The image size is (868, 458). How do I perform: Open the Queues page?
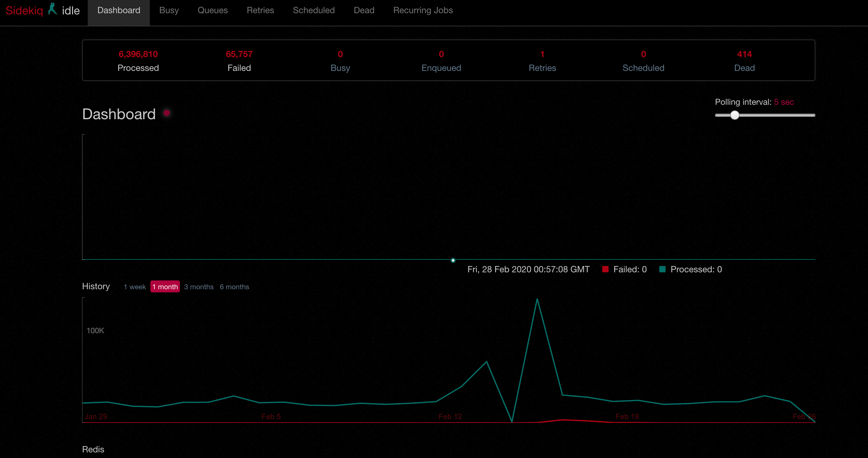(x=213, y=10)
